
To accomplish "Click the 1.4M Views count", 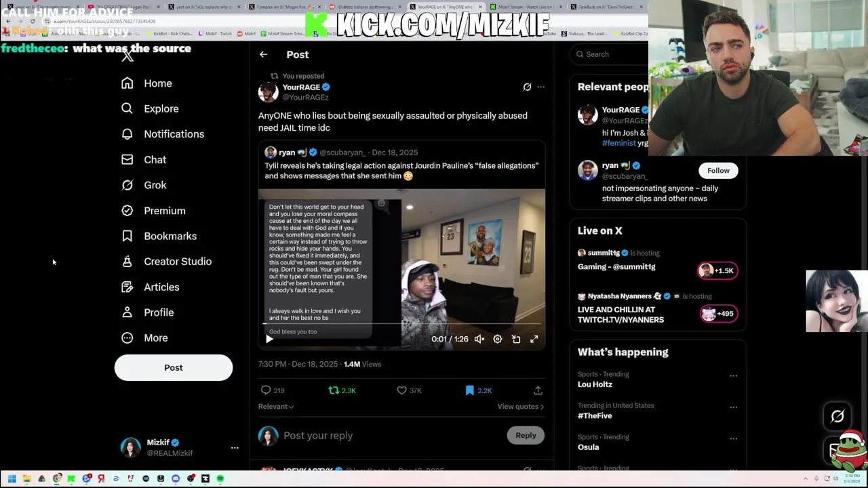I will 362,365.
